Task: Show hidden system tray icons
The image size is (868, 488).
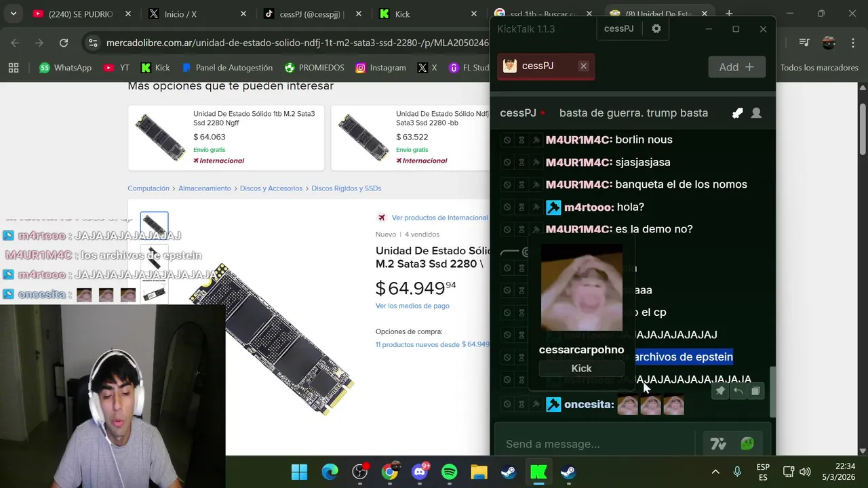Action: click(x=715, y=472)
